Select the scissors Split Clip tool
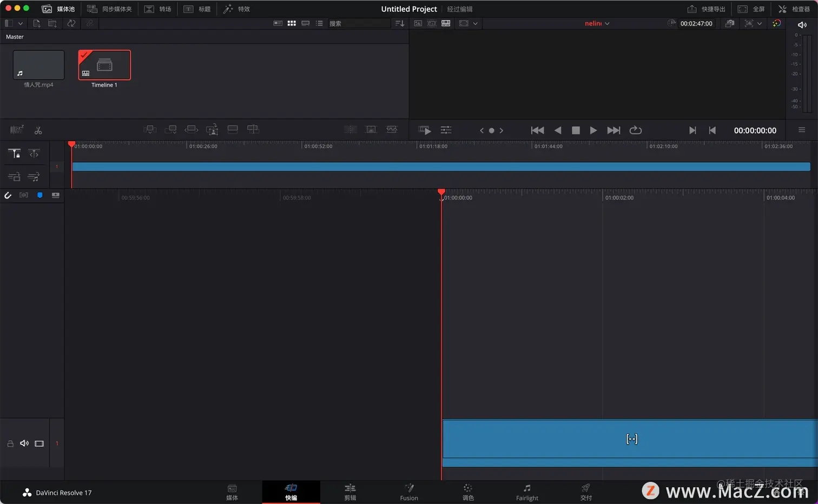This screenshot has width=818, height=504. click(x=38, y=130)
